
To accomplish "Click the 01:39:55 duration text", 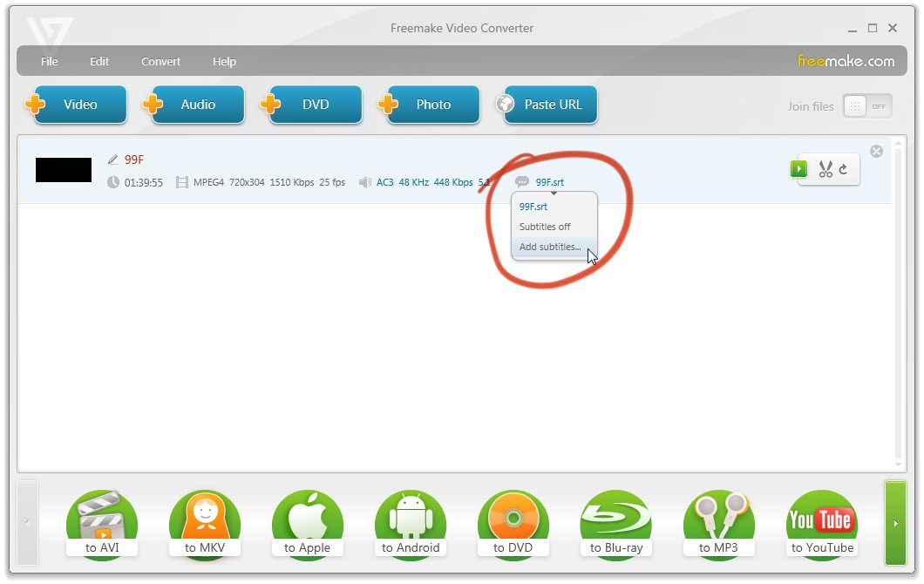I will [143, 183].
